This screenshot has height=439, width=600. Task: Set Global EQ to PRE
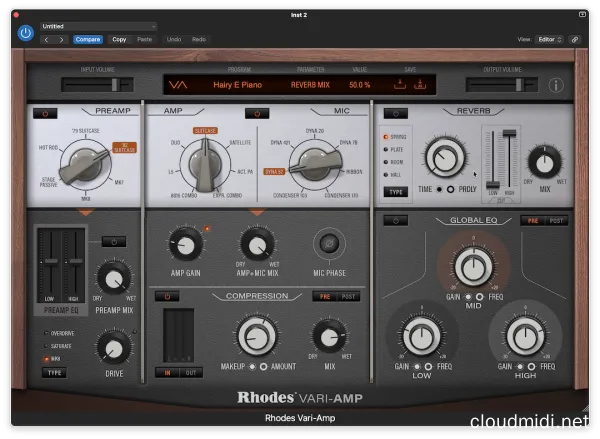[533, 221]
